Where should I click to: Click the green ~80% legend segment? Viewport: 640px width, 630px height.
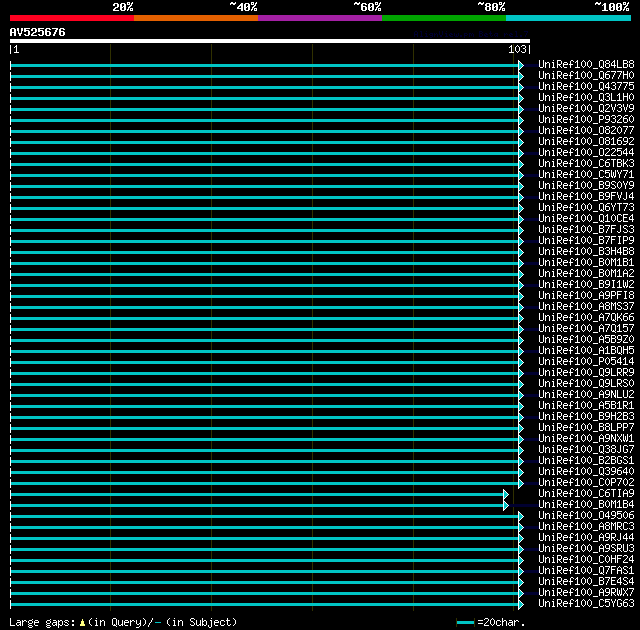[444, 18]
